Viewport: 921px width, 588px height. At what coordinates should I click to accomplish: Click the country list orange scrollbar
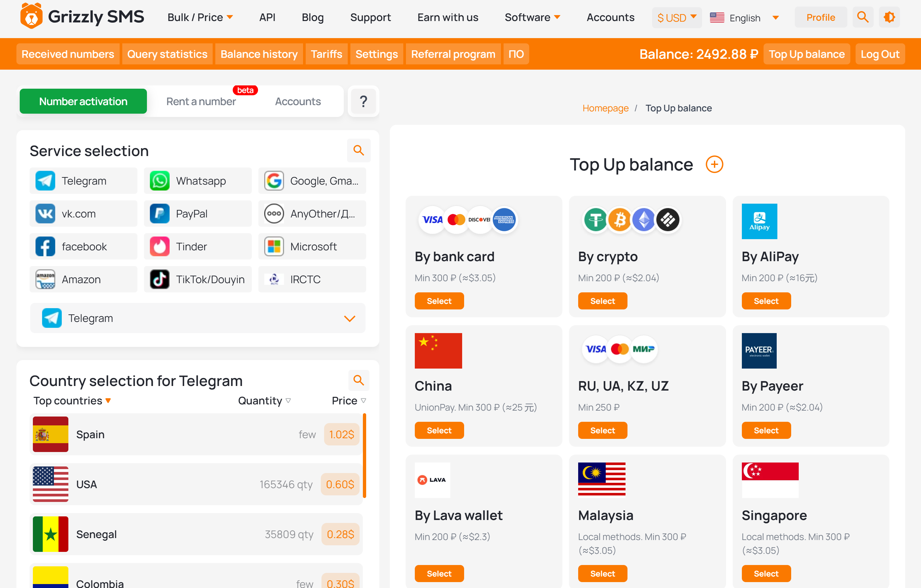pyautogui.click(x=365, y=455)
